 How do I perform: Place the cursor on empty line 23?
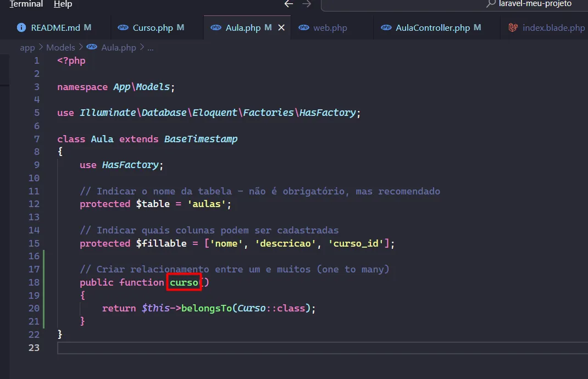tap(220, 348)
